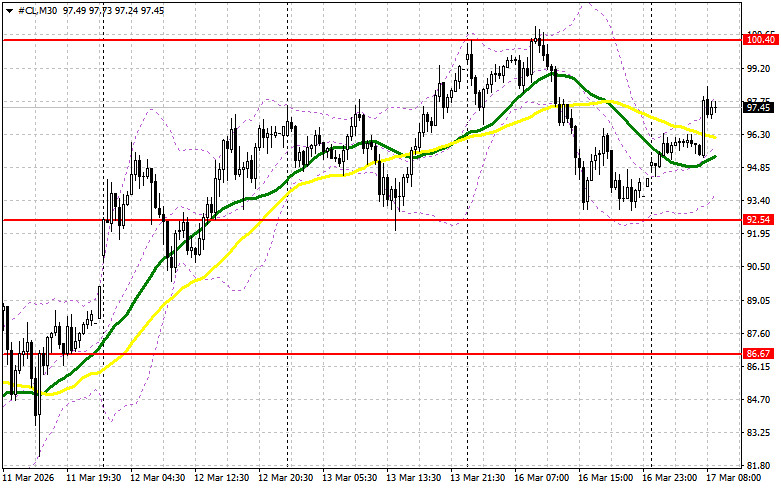Select the red 86.67 price level tag
Screen dimensions: 781x489
759,354
